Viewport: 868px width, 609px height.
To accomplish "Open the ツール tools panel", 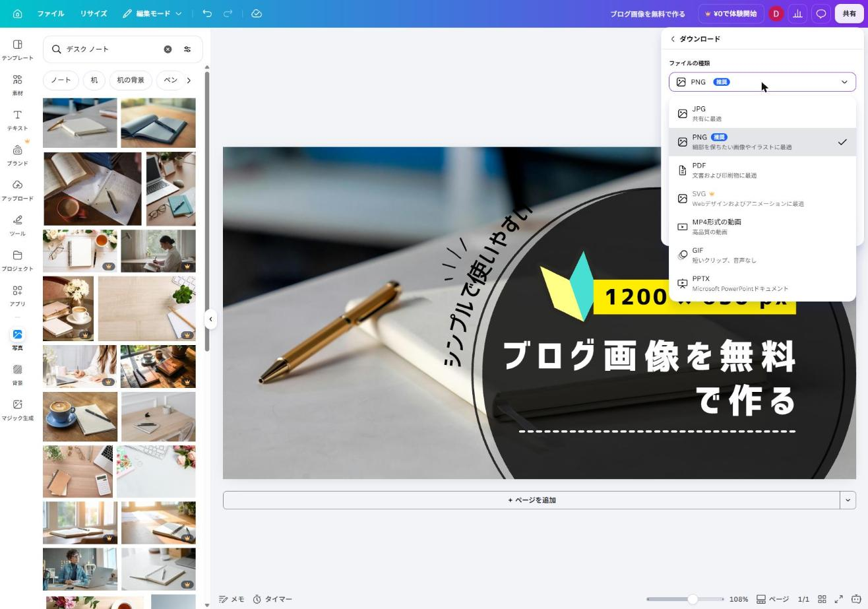I will (x=17, y=225).
